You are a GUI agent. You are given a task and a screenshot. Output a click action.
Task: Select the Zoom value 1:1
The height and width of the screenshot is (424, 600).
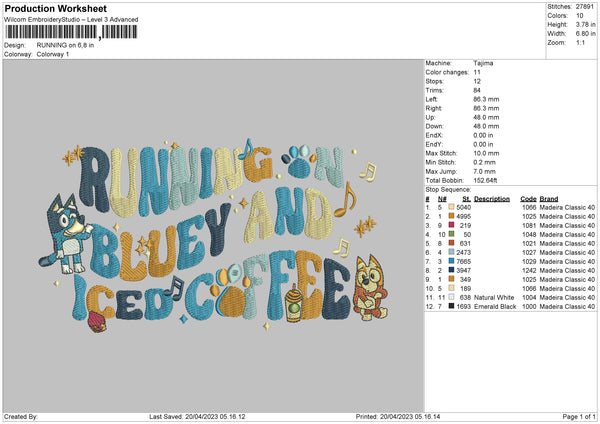click(580, 42)
